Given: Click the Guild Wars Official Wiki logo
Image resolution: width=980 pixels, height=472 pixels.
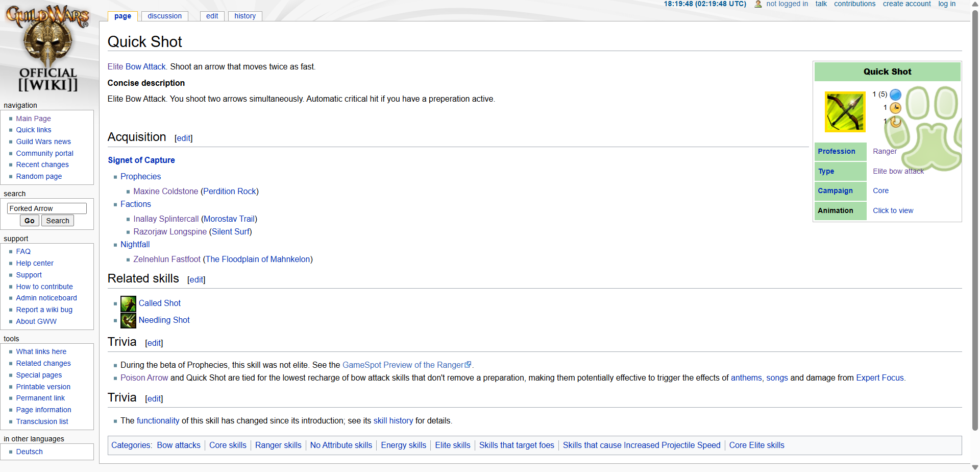Looking at the screenshot, I should pos(47,49).
